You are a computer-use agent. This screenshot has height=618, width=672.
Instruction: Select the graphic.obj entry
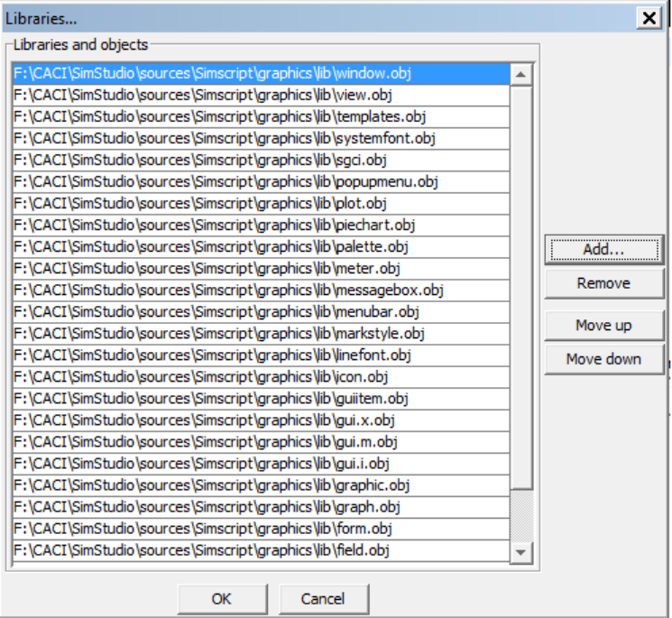tap(261, 485)
